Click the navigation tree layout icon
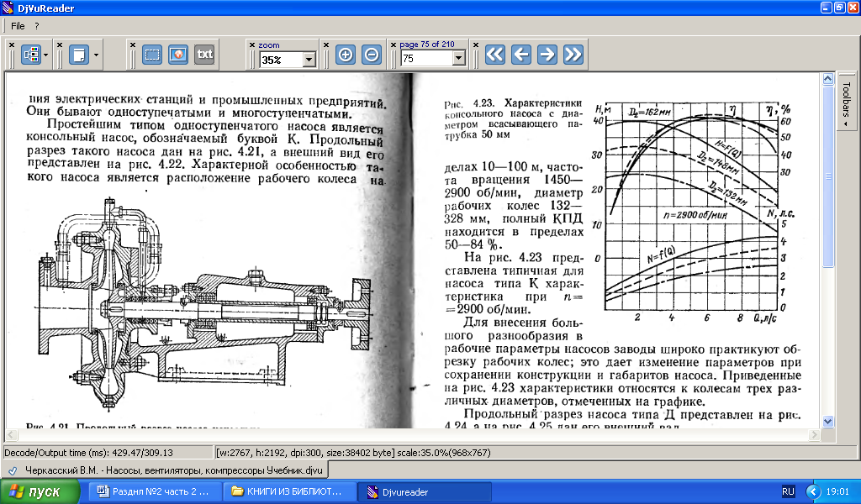 tap(31, 55)
